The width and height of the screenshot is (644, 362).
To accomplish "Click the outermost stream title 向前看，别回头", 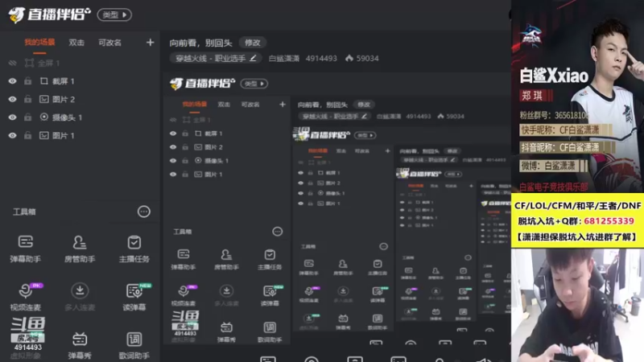I will tap(200, 43).
